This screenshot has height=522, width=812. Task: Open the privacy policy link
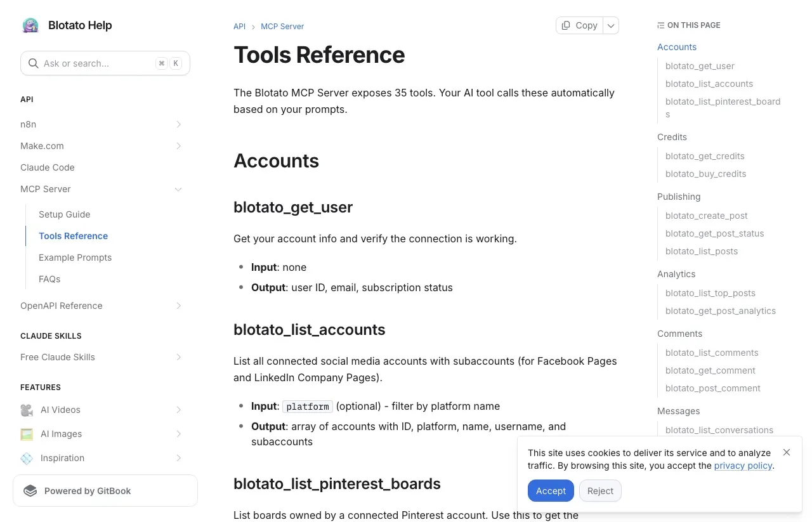tap(743, 466)
